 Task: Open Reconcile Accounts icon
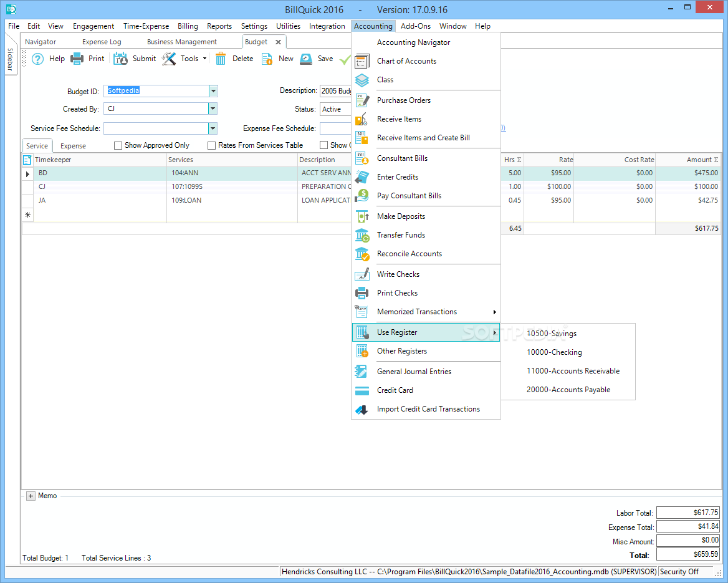click(362, 254)
